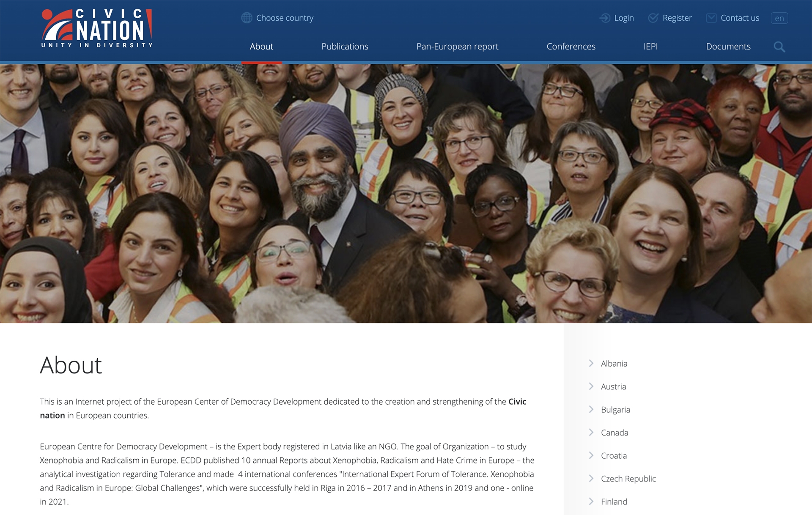The image size is (812, 515).
Task: Click the Register checkmark icon
Action: [653, 18]
